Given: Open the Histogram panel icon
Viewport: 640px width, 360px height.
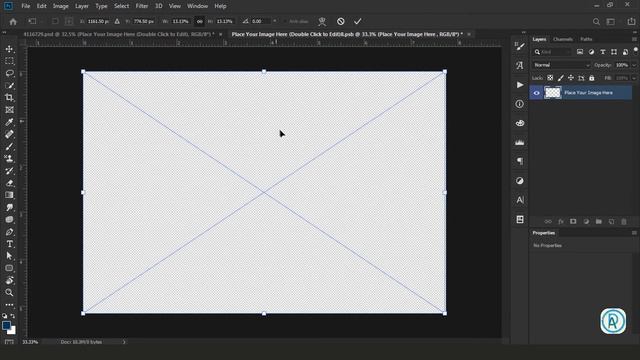Looking at the screenshot, I should [x=520, y=142].
